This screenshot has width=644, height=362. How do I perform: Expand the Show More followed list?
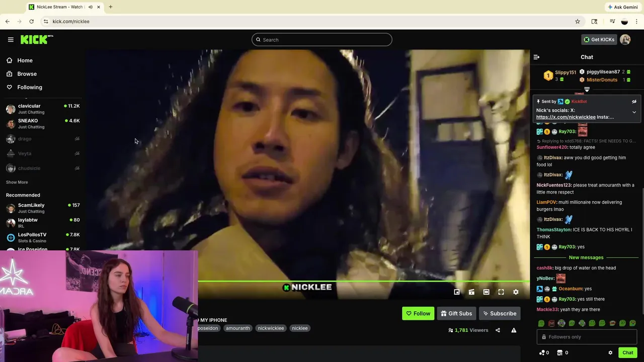[17, 183]
